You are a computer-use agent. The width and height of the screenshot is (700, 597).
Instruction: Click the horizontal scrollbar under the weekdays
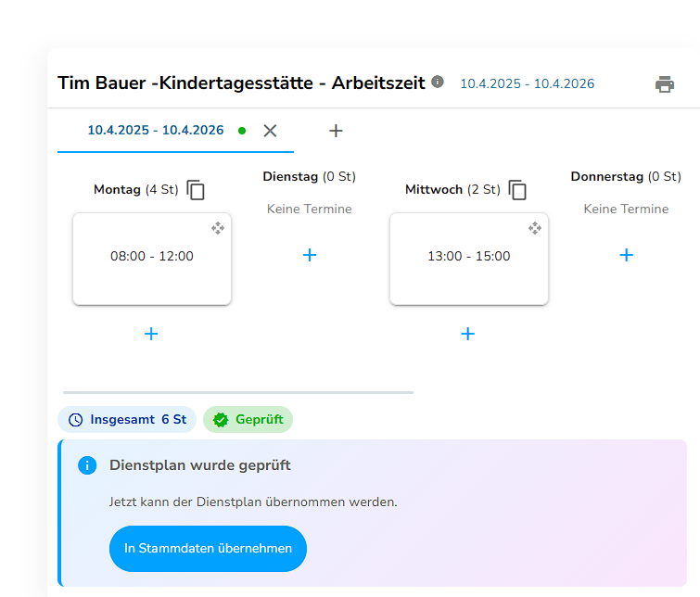(237, 392)
